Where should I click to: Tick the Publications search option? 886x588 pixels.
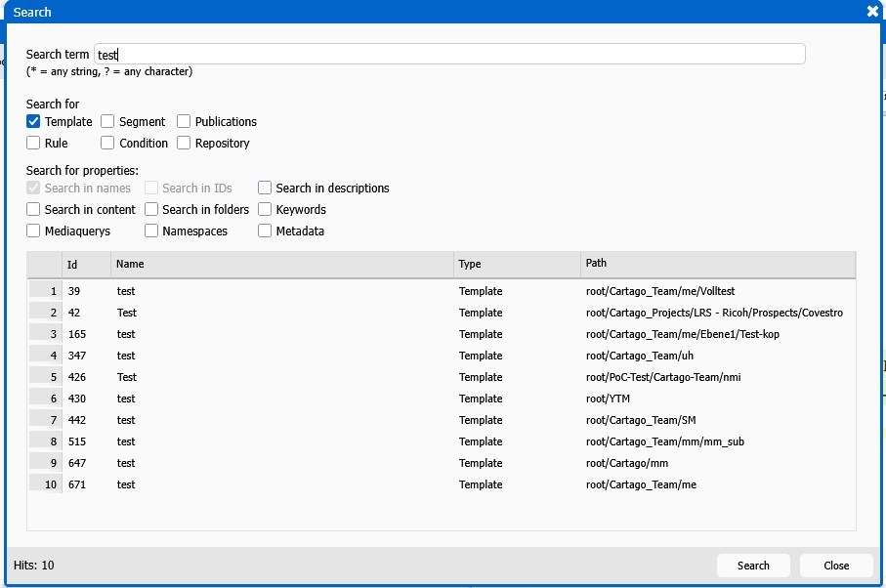(184, 122)
